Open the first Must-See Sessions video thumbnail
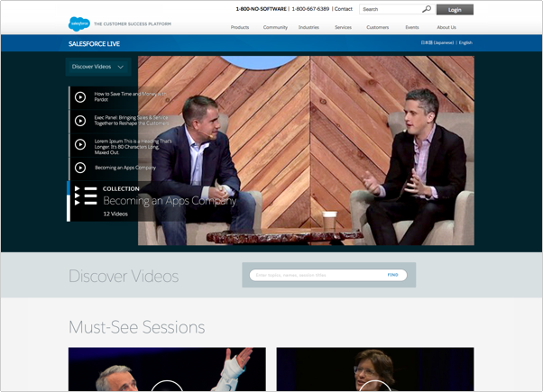Viewport: 543px width, 392px height. (x=167, y=369)
